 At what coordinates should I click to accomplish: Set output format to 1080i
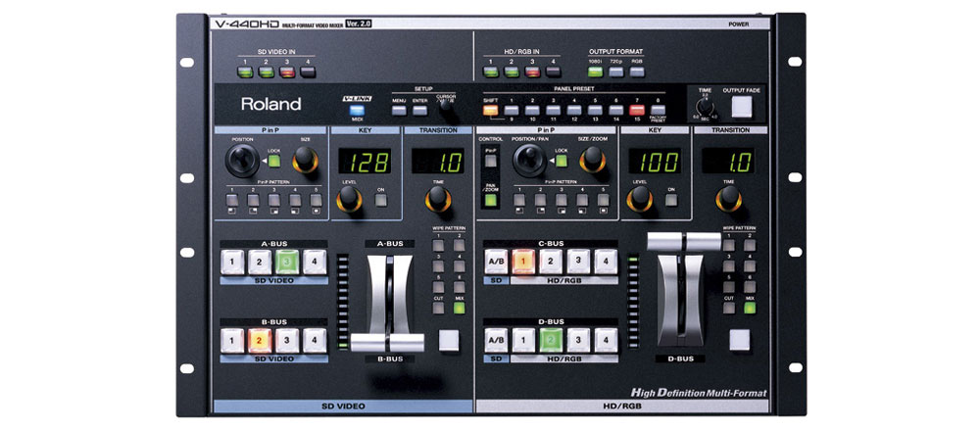tap(595, 72)
